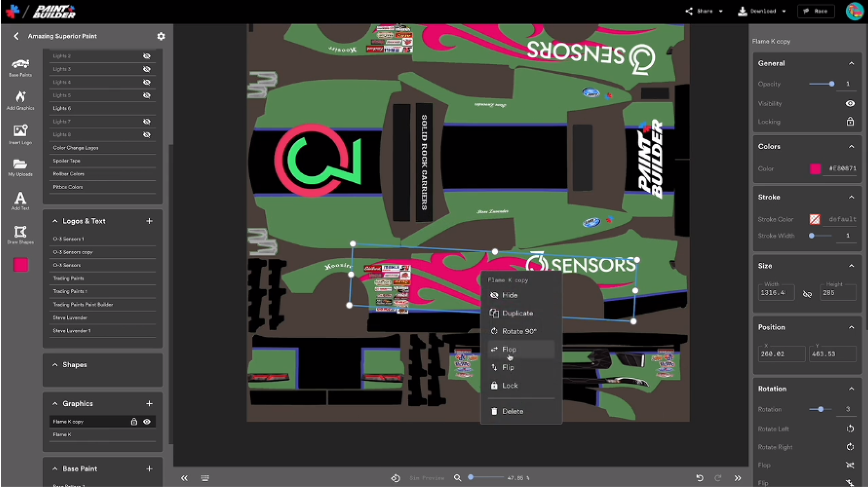Collapse the Logos & Text section
This screenshot has height=487, width=868.
pyautogui.click(x=55, y=221)
